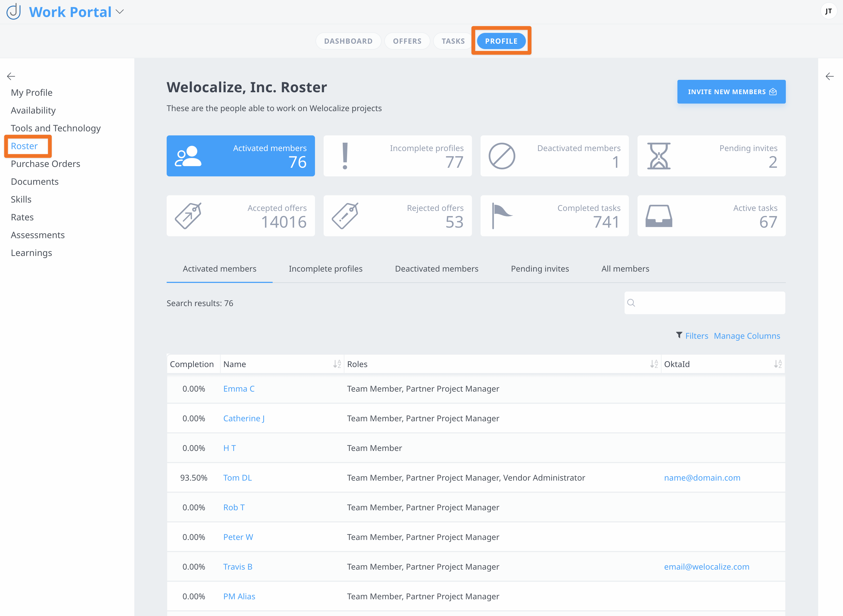Click the search magnifier icon
Screen dimensions: 843x616
(631, 303)
